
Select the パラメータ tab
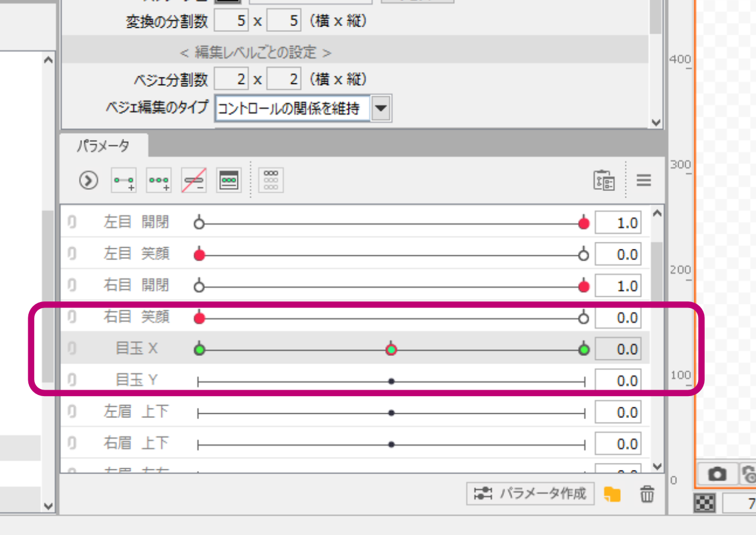tap(103, 145)
